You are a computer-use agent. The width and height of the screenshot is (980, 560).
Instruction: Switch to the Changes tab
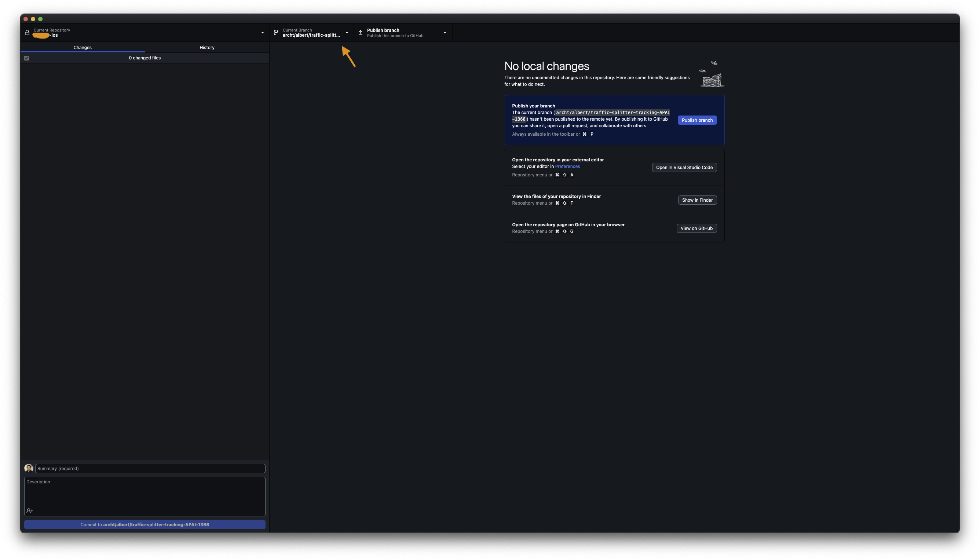point(83,47)
